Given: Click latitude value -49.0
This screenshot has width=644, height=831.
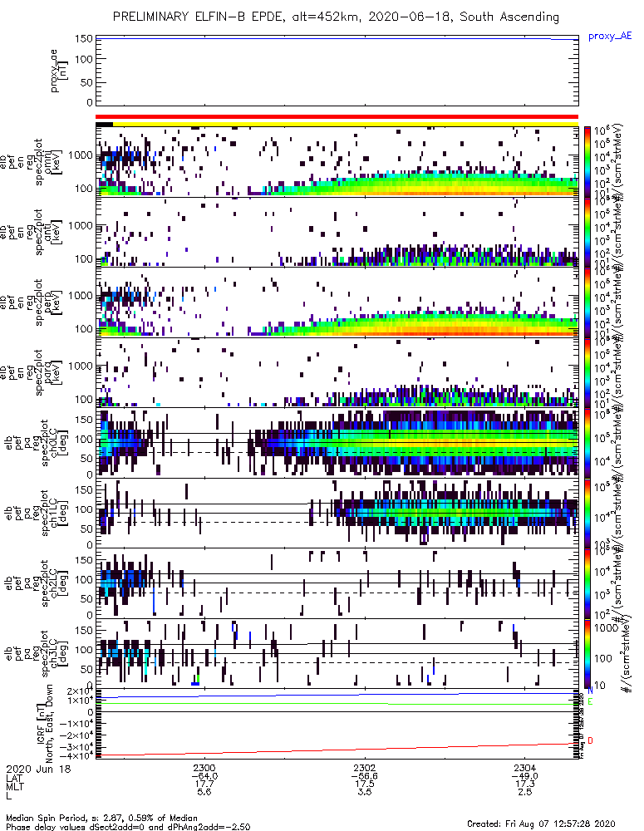Looking at the screenshot, I should (524, 776).
